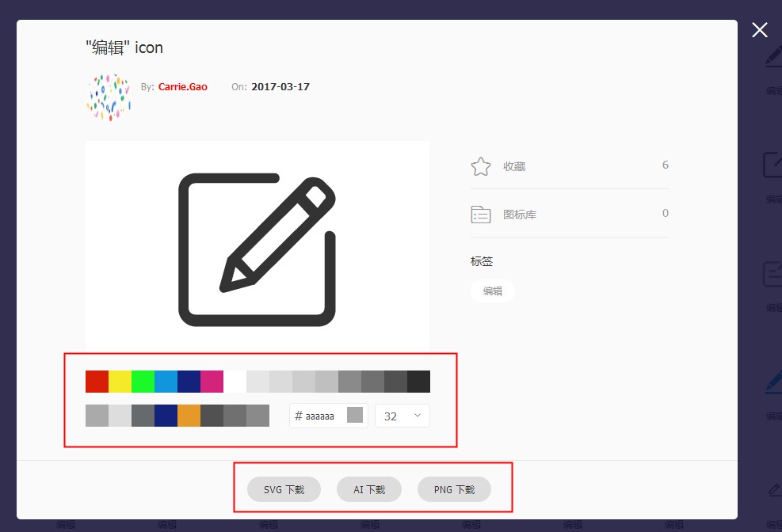This screenshot has width=782, height=532.
Task: Close the icon detail dialog
Action: 759,30
